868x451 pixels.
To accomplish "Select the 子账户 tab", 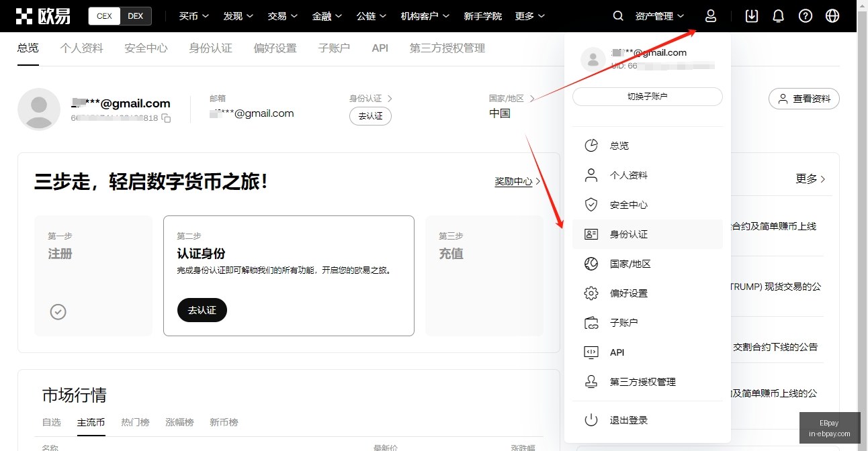I will [x=334, y=48].
